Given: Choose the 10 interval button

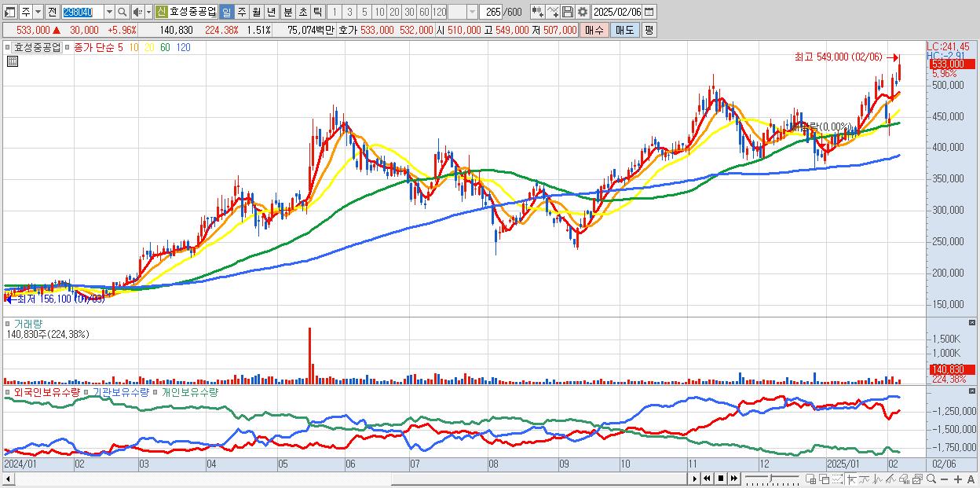Looking at the screenshot, I should (x=379, y=13).
